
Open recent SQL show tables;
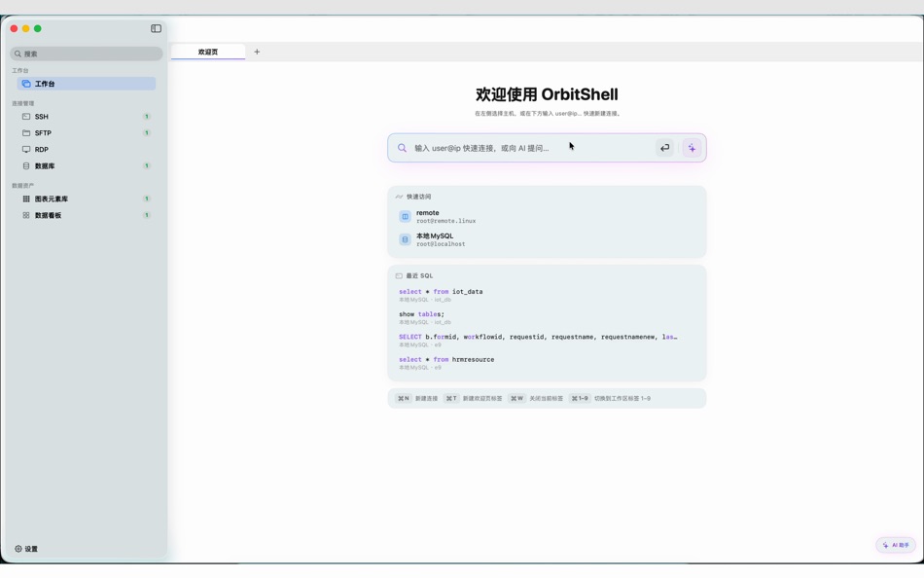click(547, 318)
